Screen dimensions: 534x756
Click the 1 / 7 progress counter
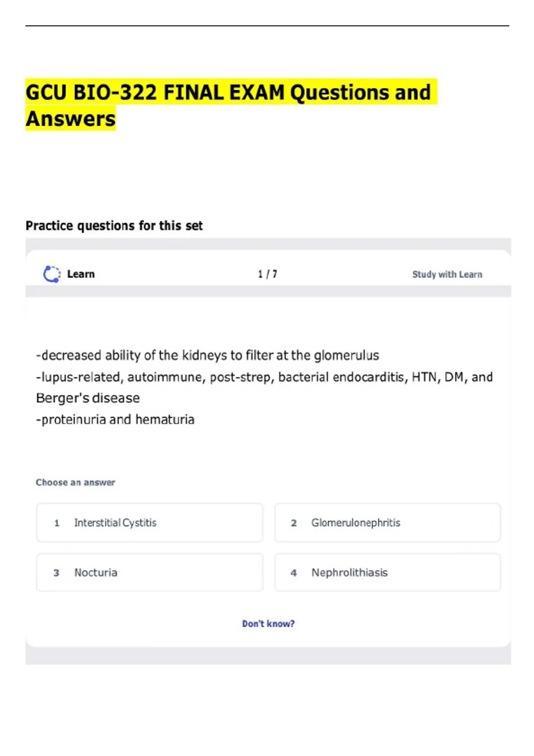(267, 274)
